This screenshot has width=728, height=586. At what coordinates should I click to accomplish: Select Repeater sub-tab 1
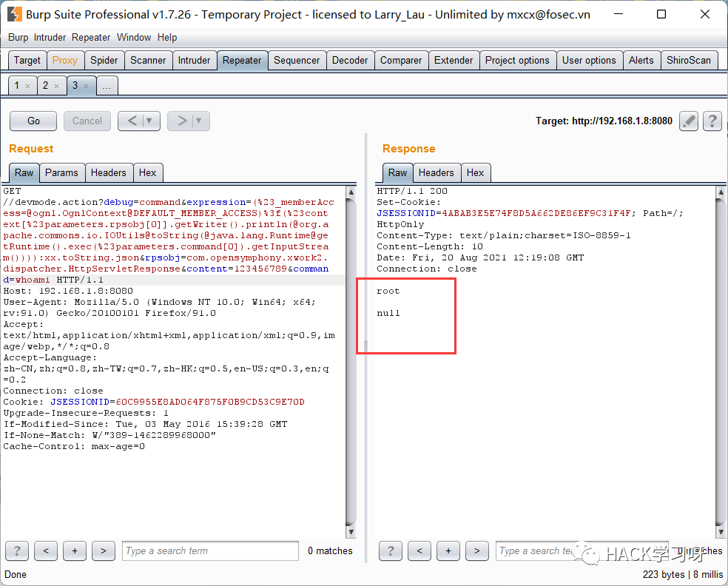(17, 85)
